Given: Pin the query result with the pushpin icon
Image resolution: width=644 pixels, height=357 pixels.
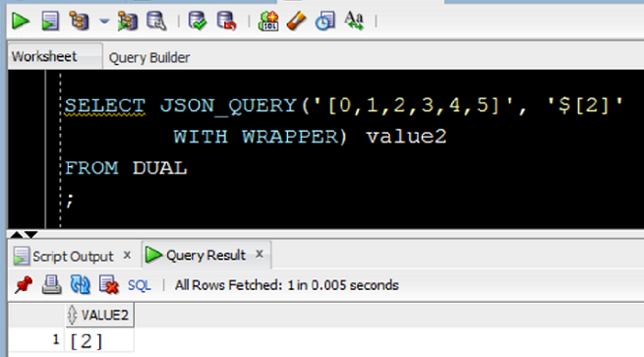Looking at the screenshot, I should [x=23, y=284].
